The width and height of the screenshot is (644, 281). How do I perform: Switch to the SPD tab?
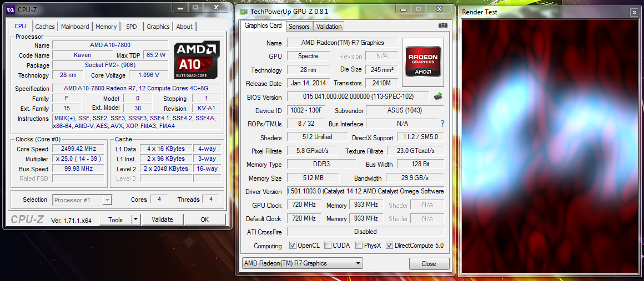point(132,26)
